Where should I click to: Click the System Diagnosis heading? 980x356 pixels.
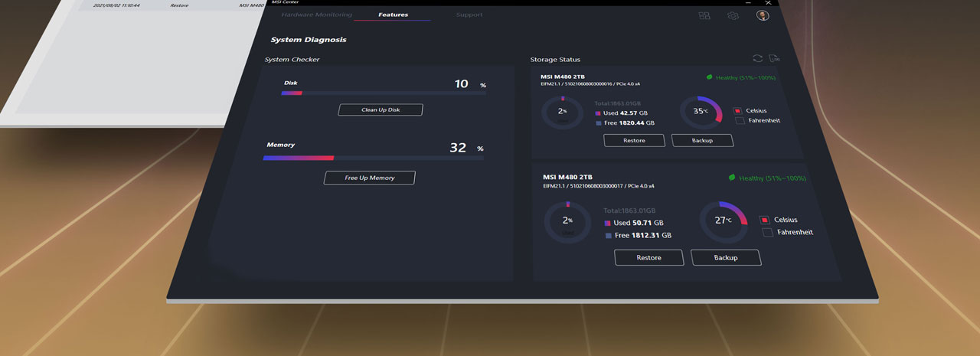point(309,40)
